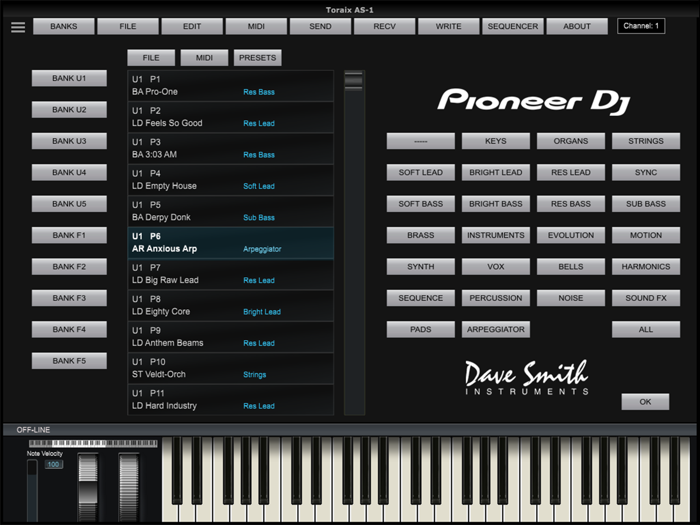Filter by the dashed blank category

[421, 141]
